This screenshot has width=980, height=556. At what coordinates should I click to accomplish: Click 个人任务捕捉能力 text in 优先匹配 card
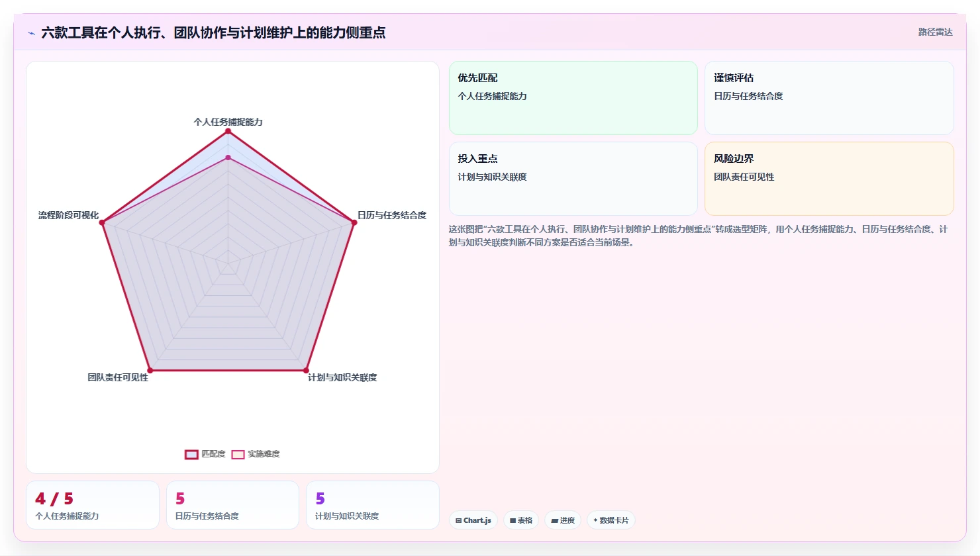492,96
